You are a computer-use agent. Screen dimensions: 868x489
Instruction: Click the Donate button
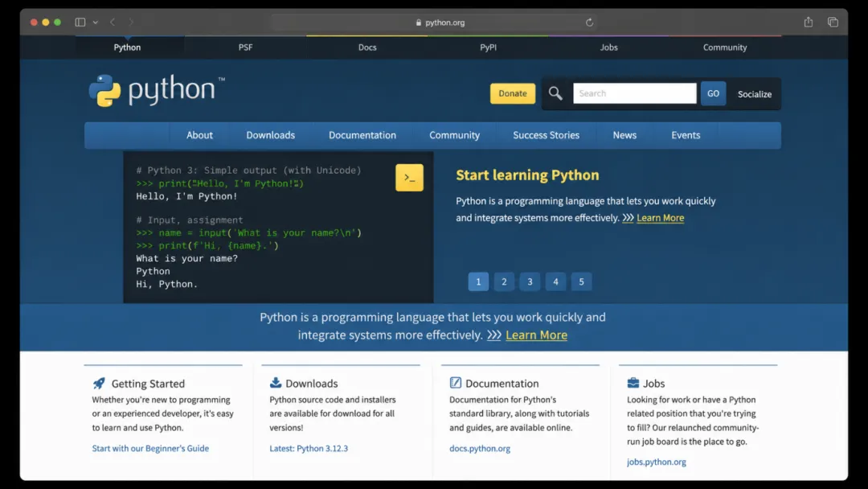pos(513,93)
